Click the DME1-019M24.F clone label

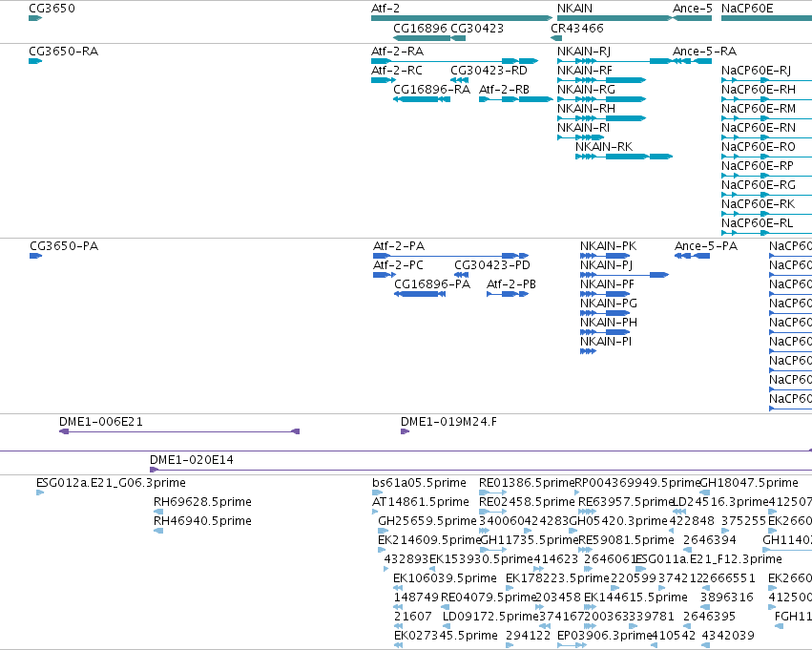coord(448,422)
